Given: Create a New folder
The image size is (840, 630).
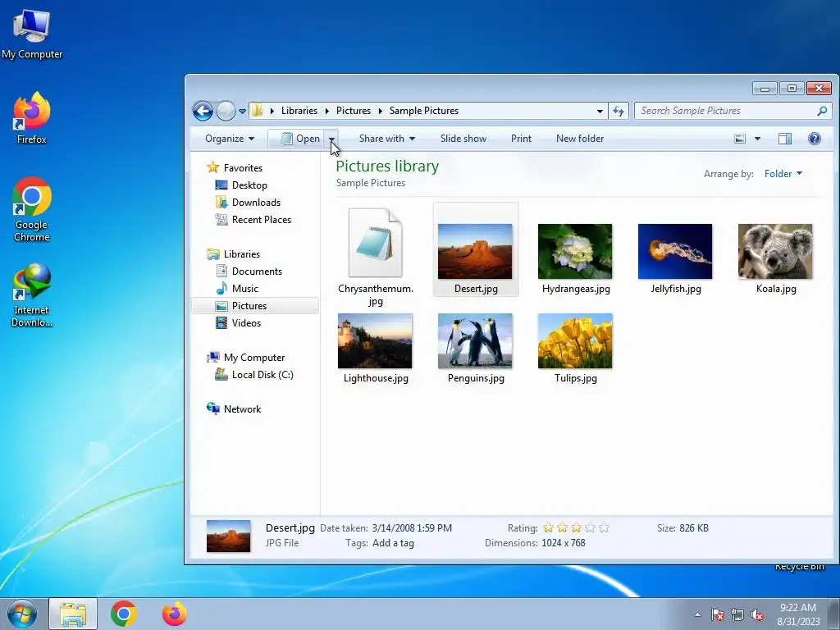Looking at the screenshot, I should [x=580, y=139].
